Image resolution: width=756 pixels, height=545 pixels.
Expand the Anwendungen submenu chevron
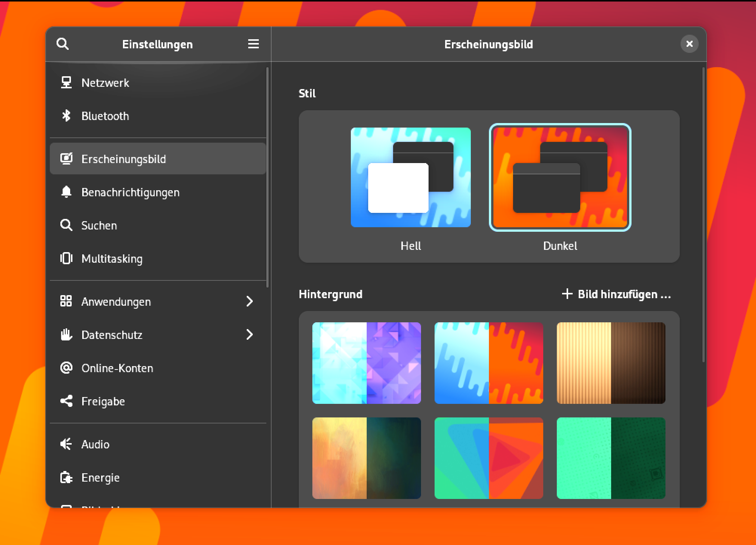[249, 302]
